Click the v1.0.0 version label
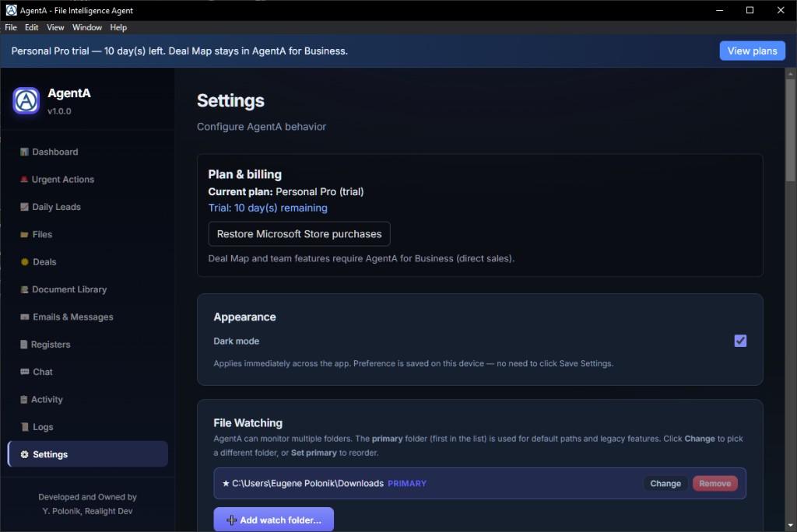Image resolution: width=797 pixels, height=532 pixels. coord(59,111)
